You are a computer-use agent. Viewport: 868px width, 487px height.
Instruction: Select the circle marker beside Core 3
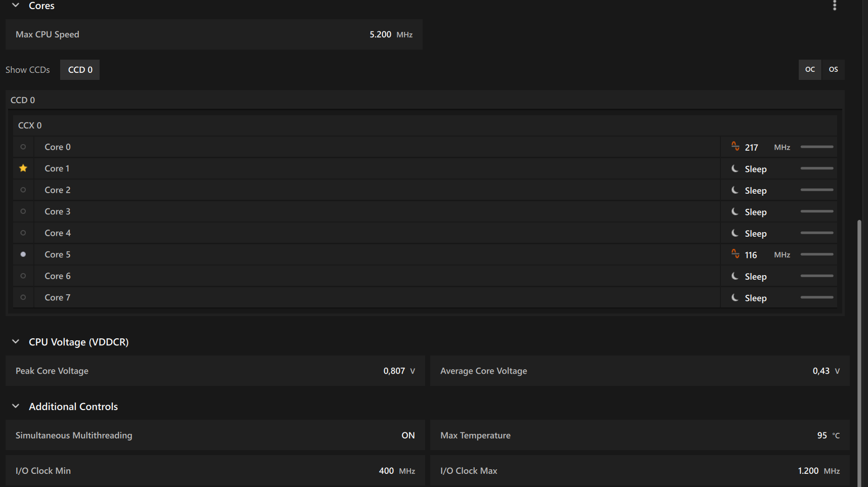[x=23, y=211]
